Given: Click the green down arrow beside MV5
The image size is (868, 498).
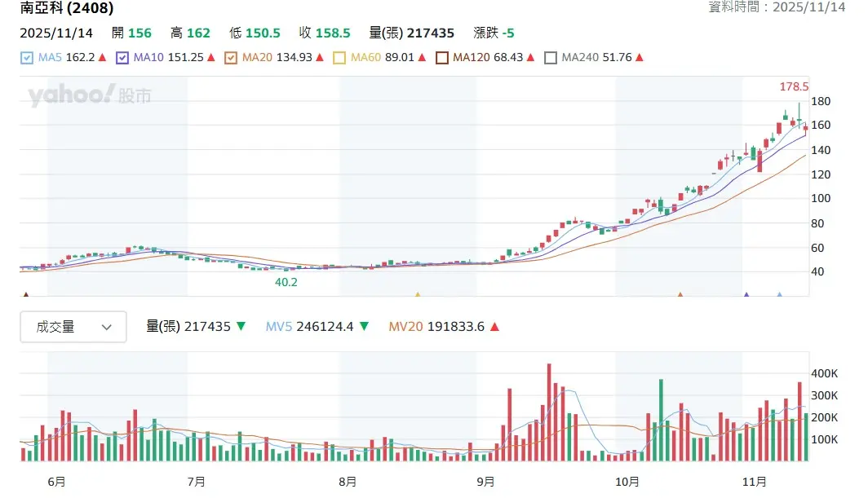Looking at the screenshot, I should point(364,327).
